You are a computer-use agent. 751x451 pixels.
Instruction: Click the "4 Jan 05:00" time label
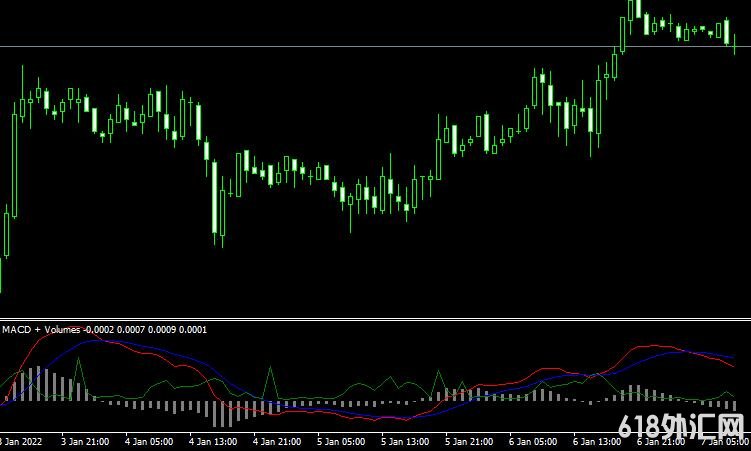coord(149,441)
